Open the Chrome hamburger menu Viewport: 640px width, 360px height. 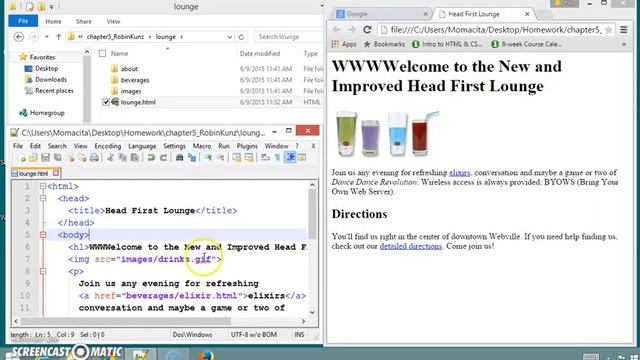(624, 29)
